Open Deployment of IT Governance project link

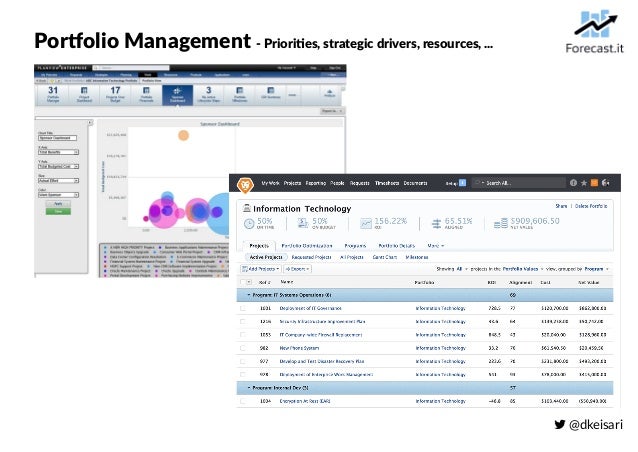tap(310, 308)
